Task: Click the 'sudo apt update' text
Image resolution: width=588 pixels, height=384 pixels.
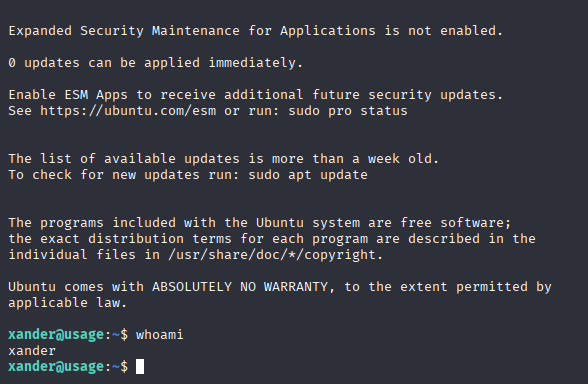Action: pyautogui.click(x=308, y=175)
